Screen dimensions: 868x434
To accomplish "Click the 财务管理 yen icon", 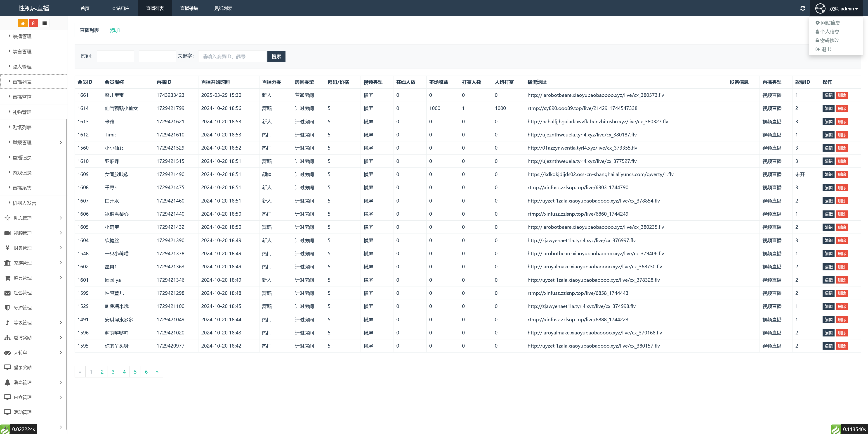I will pyautogui.click(x=7, y=248).
